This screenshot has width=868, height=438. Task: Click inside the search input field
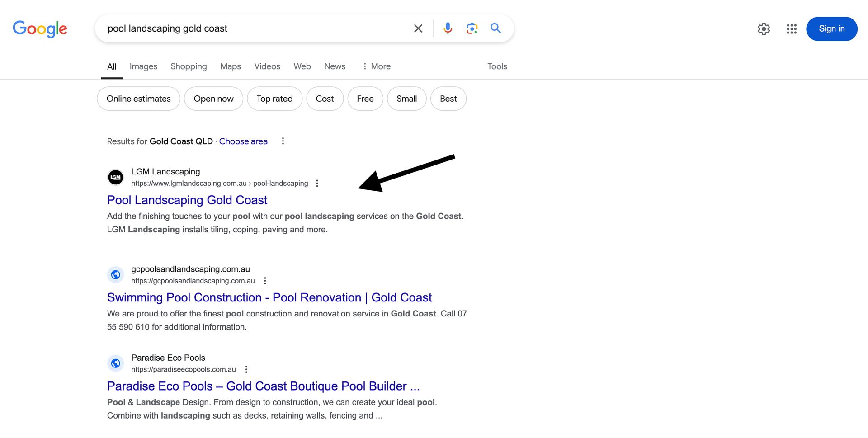[253, 28]
